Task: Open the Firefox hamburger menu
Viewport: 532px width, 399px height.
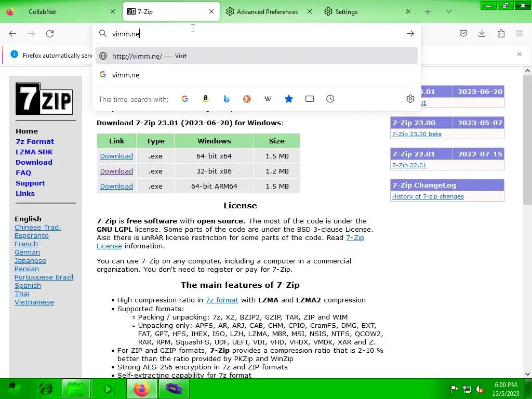Action: (x=520, y=33)
